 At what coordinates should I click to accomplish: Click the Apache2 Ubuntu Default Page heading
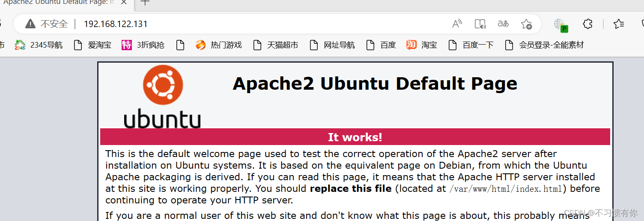point(375,84)
